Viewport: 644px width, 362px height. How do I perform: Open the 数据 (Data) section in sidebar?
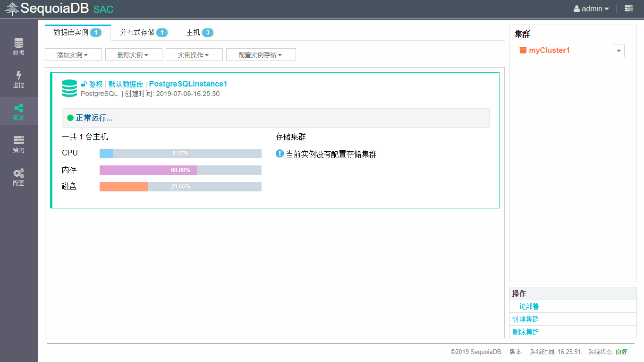19,45
